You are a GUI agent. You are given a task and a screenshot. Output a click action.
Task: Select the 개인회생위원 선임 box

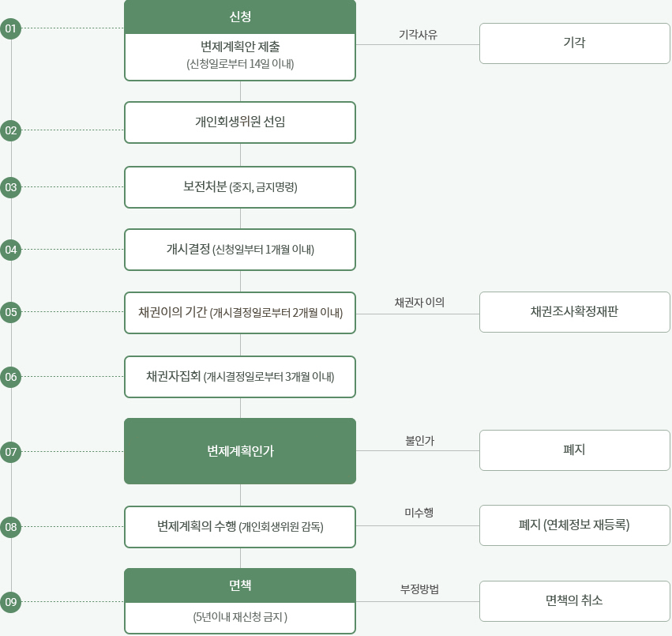240,122
